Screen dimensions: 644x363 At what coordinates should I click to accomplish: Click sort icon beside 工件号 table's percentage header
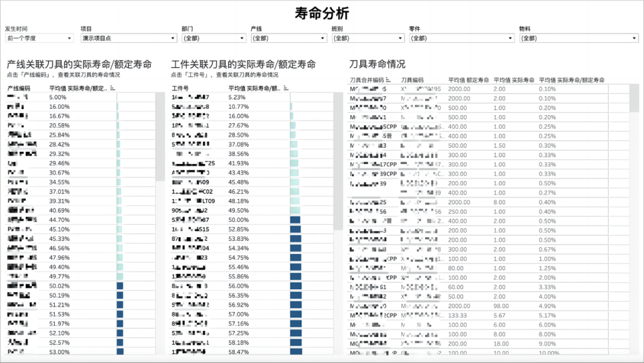tap(285, 88)
